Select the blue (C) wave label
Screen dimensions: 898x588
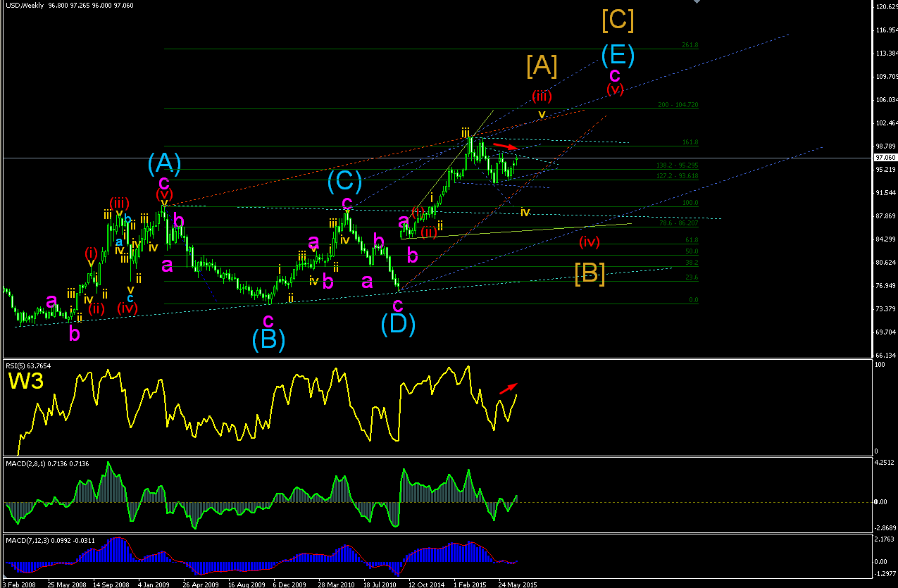tap(345, 182)
